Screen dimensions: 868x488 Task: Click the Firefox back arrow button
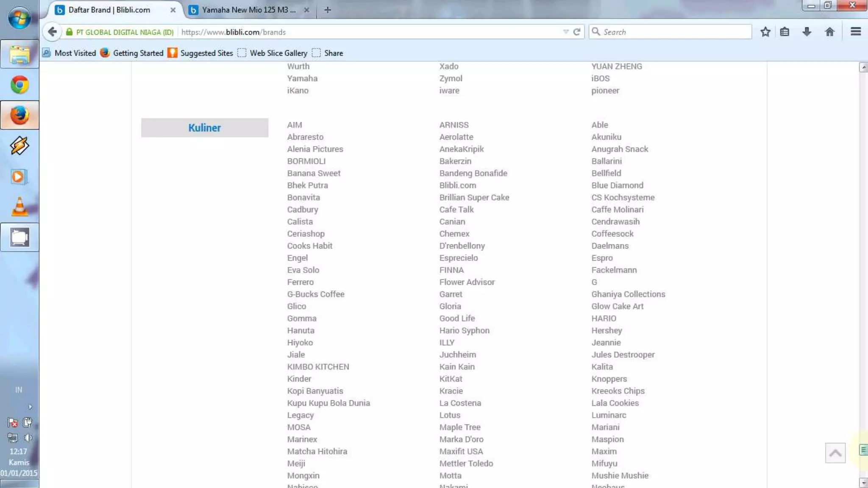click(x=52, y=32)
